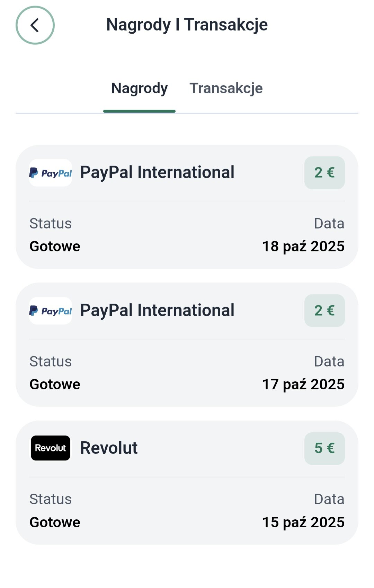Screen dimensions: 374x588
Task: Click PayPal logo on the 17 paź reward
Action: (x=51, y=311)
